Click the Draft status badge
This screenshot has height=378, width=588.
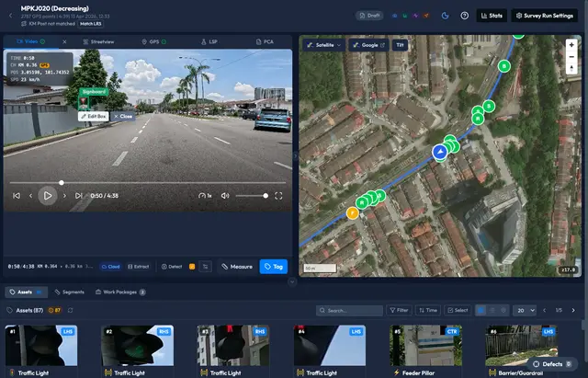pyautogui.click(x=369, y=16)
